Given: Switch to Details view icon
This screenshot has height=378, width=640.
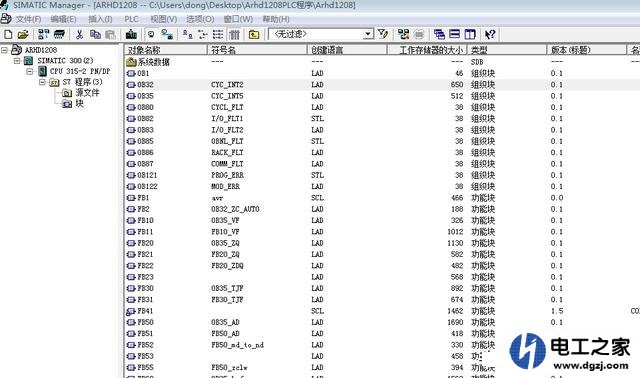Looking at the screenshot, I should coord(234,35).
